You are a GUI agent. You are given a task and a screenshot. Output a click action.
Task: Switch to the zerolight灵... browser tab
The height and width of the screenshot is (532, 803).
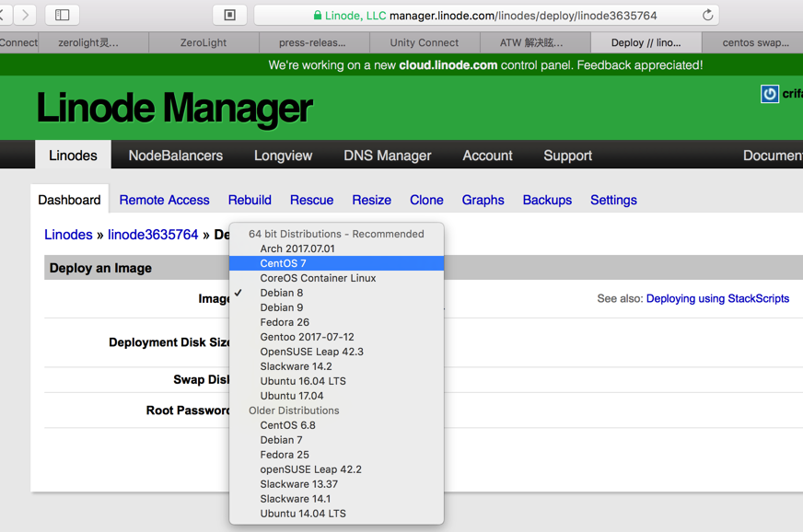[88, 42]
